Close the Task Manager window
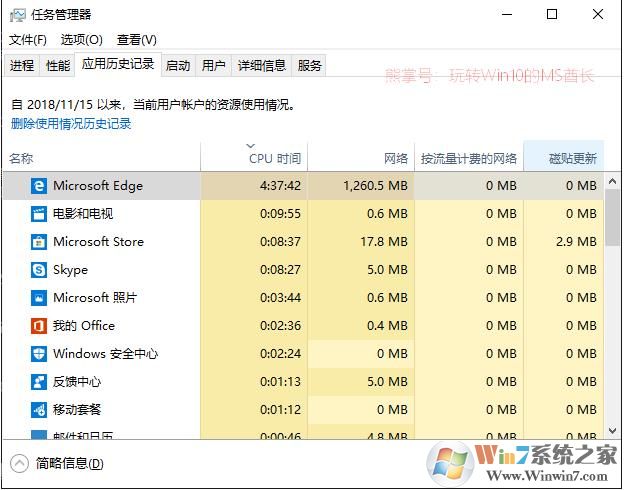Screen dimensions: 624x490 [598, 15]
